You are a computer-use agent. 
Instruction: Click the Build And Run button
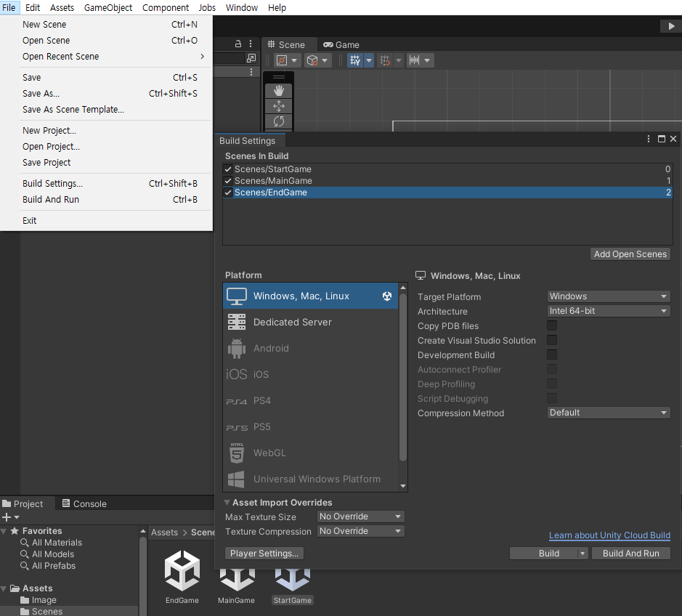pos(630,554)
